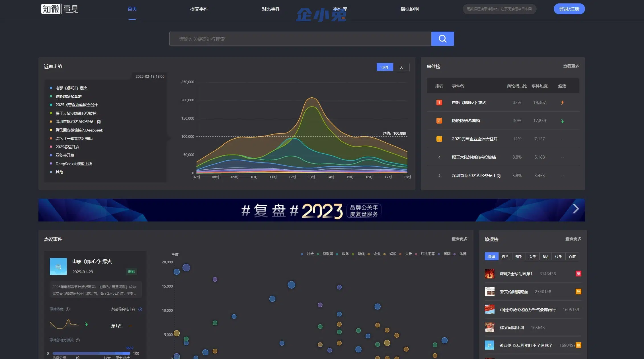Open event title 电影《哪吒2》爆火 in card

click(92, 261)
